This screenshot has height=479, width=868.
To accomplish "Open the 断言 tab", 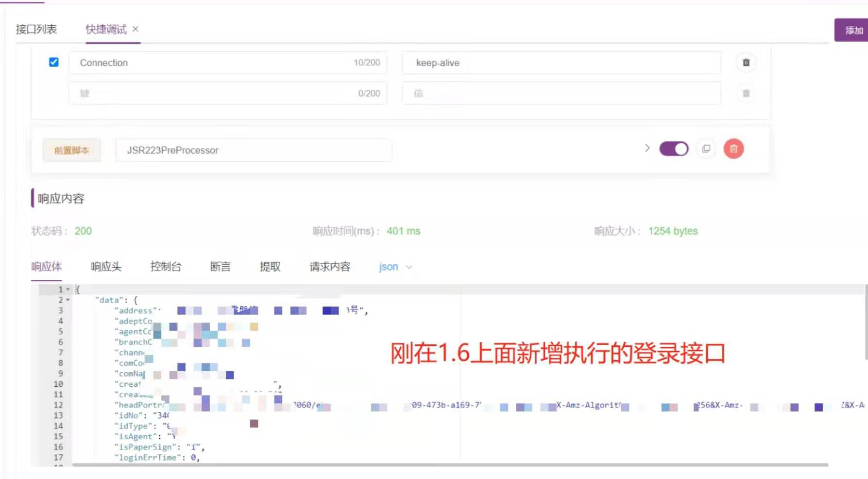I will 221,267.
